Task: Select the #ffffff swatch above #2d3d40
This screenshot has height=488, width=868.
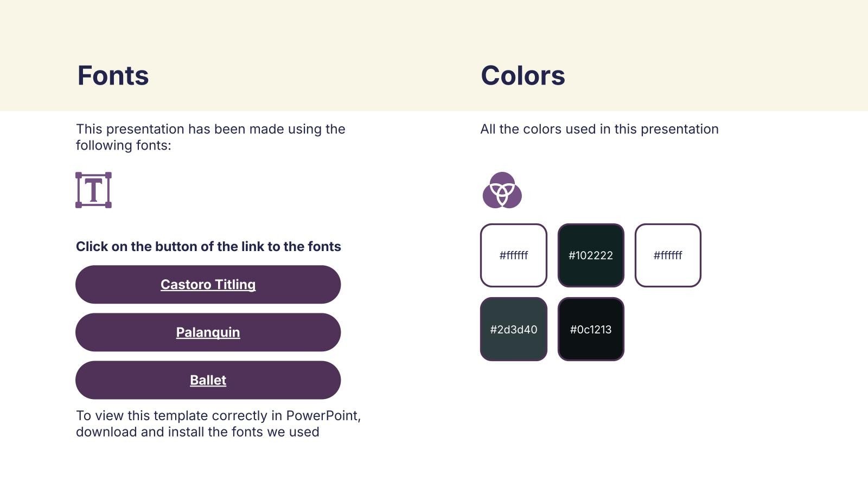Action: (x=514, y=255)
